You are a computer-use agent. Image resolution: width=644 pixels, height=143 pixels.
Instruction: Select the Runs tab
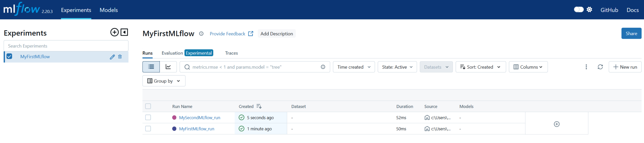(x=148, y=53)
